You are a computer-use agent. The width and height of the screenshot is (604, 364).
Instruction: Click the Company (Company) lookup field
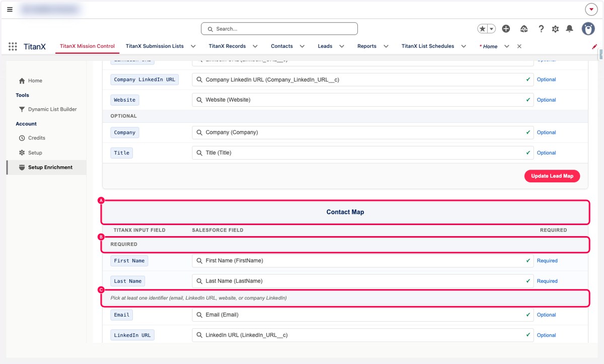click(x=363, y=132)
